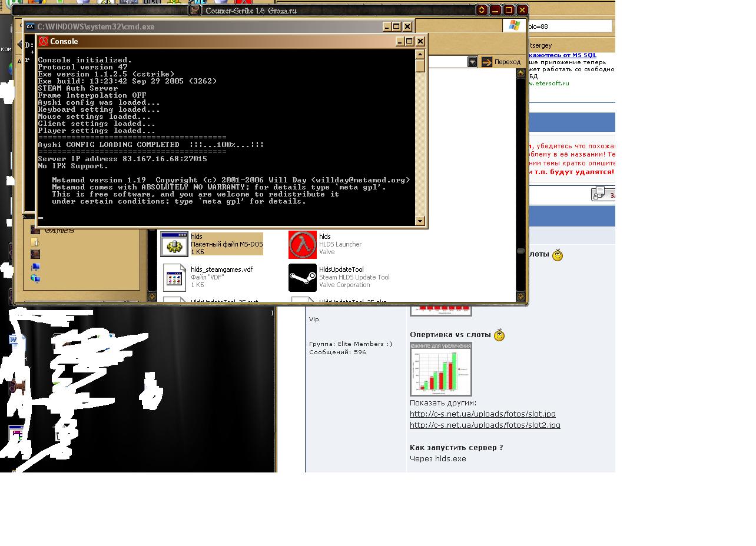Screen dimensions: 756x546
Task: Maximize the Console window
Action: [410, 41]
